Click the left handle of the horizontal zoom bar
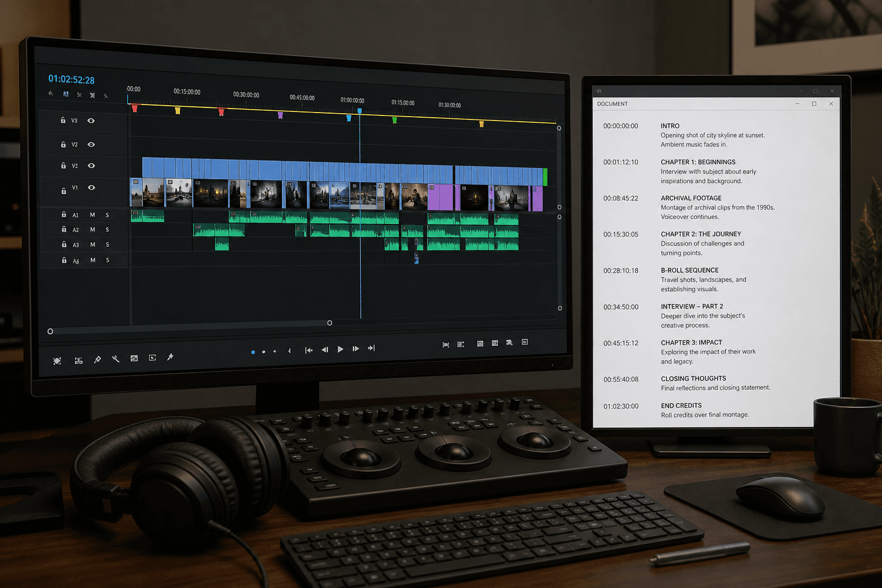 coord(51,331)
